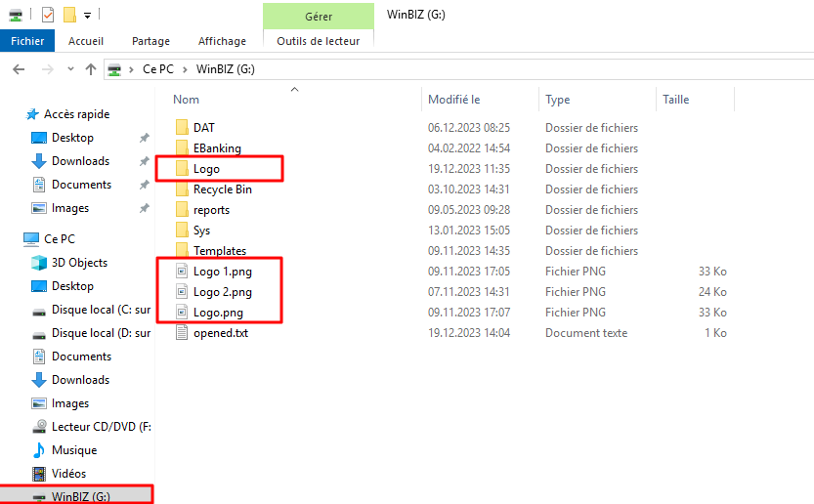
Task: Click the opened.txt file name
Action: 221,333
